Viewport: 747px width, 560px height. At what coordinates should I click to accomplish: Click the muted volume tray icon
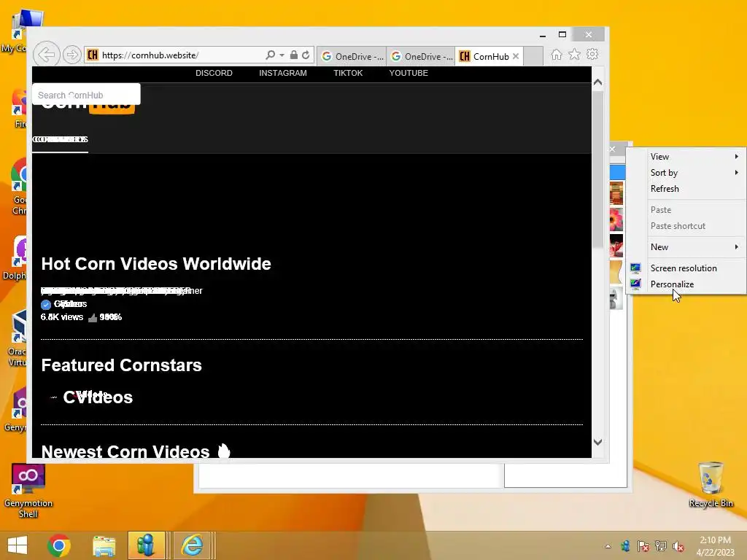pos(678,546)
